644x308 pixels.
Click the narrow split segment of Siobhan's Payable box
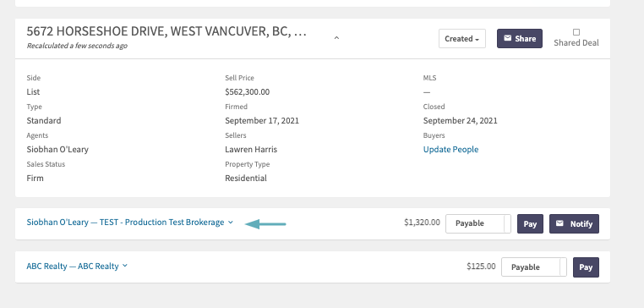pos(507,223)
